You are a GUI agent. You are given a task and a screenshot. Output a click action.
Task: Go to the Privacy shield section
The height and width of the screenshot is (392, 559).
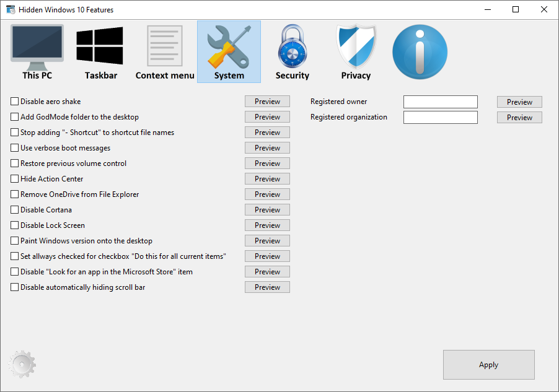pyautogui.click(x=356, y=52)
